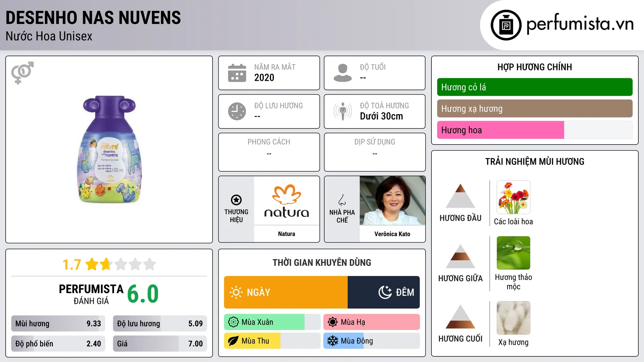Click the perfumista.vn perfume bottle logo icon
Viewport: 644px width, 362px height.
pyautogui.click(x=506, y=25)
